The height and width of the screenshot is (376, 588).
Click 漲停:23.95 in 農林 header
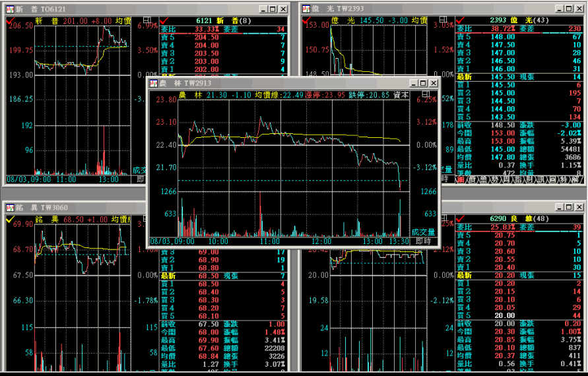[x=325, y=95]
